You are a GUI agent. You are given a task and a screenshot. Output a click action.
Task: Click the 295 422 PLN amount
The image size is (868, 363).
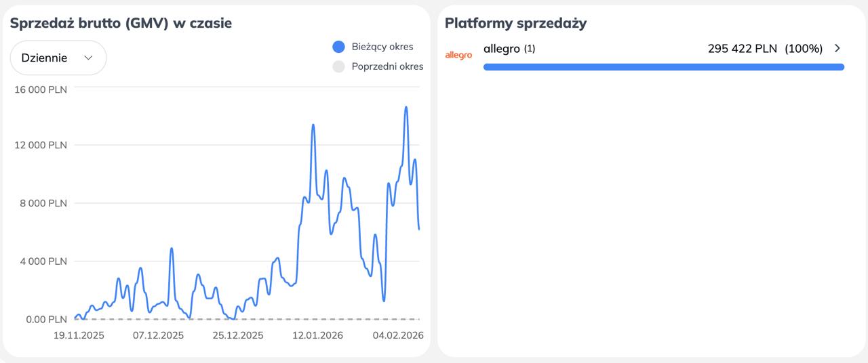pyautogui.click(x=743, y=49)
